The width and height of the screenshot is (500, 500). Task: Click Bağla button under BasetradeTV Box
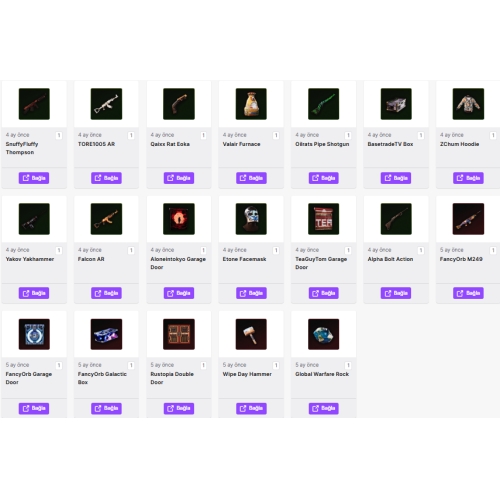396,178
